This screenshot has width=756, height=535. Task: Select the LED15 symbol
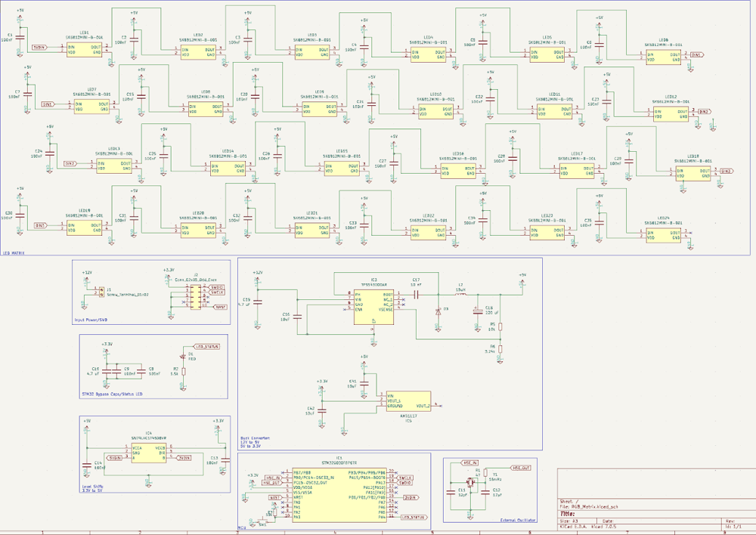[342, 169]
